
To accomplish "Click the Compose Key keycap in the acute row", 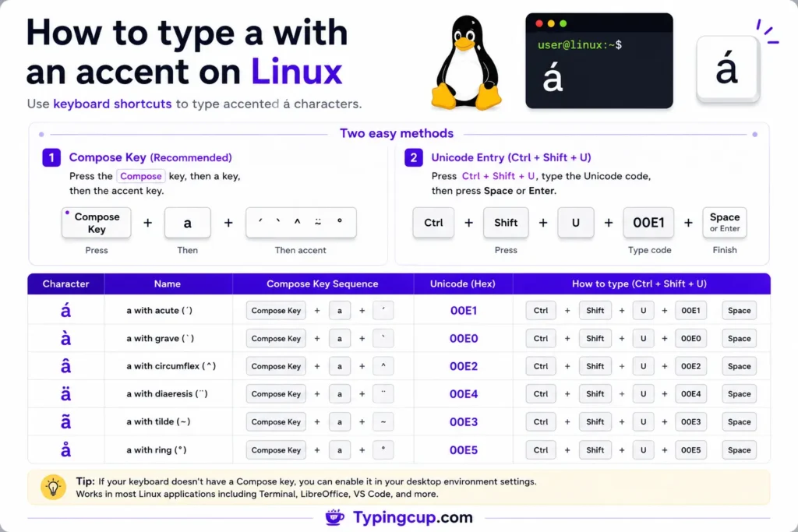I will click(x=276, y=310).
